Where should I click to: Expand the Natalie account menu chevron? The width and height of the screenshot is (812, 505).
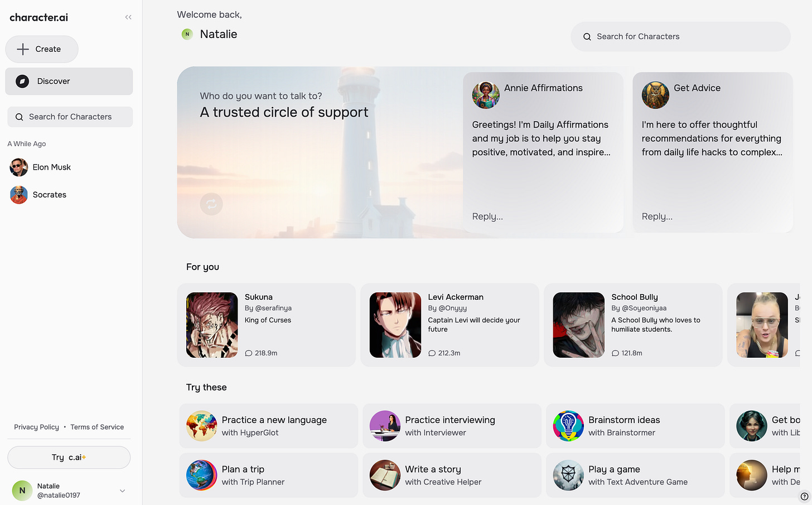coord(123,490)
